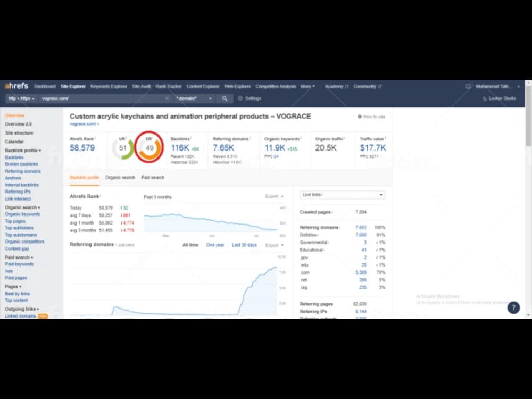
Task: Click the 58,579 Ahrefs Rank value
Action: point(82,148)
